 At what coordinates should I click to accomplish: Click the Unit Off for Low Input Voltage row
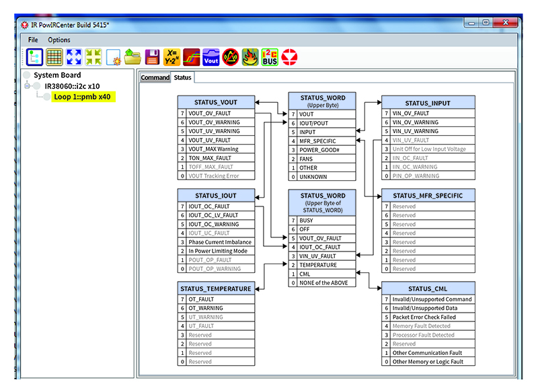coord(428,149)
